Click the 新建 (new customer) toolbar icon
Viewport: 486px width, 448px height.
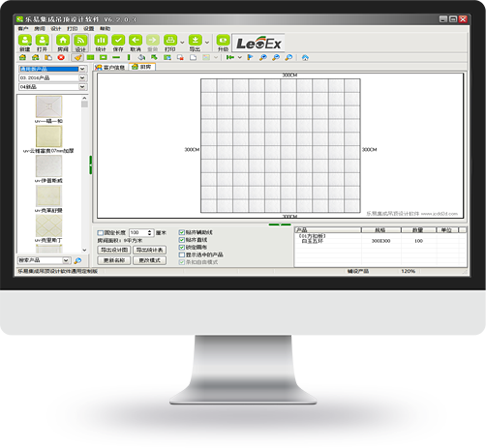pyautogui.click(x=25, y=43)
